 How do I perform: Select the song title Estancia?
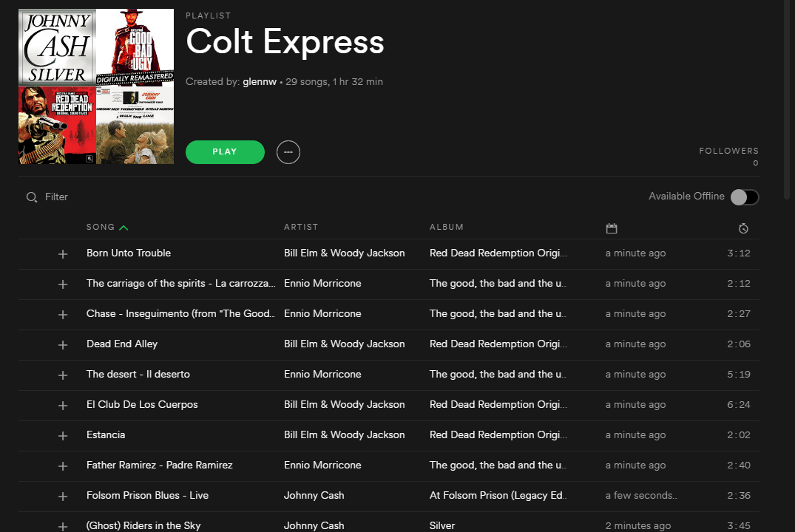click(106, 434)
